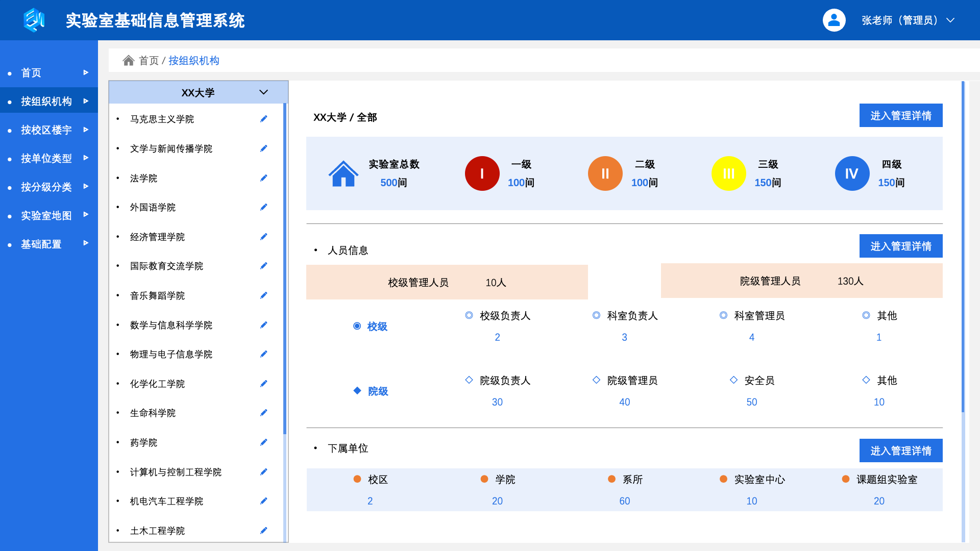
Task: Open 按校区楼宇 in the sidebar
Action: pos(46,130)
